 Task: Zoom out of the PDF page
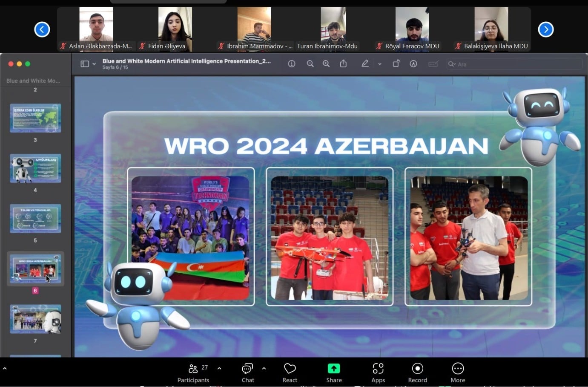(x=310, y=64)
